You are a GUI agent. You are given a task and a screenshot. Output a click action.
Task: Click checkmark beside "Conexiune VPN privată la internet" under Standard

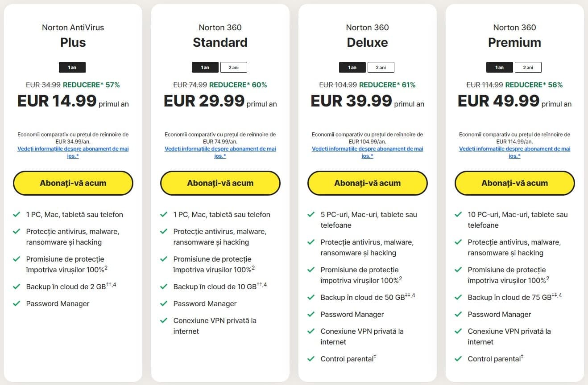163,320
